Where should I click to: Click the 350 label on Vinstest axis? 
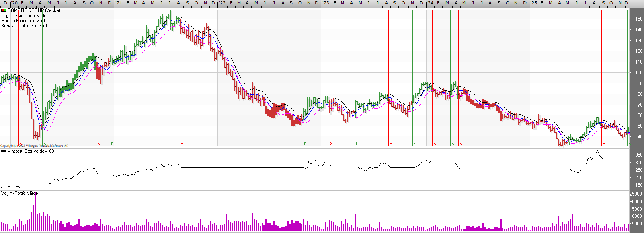(x=639, y=155)
